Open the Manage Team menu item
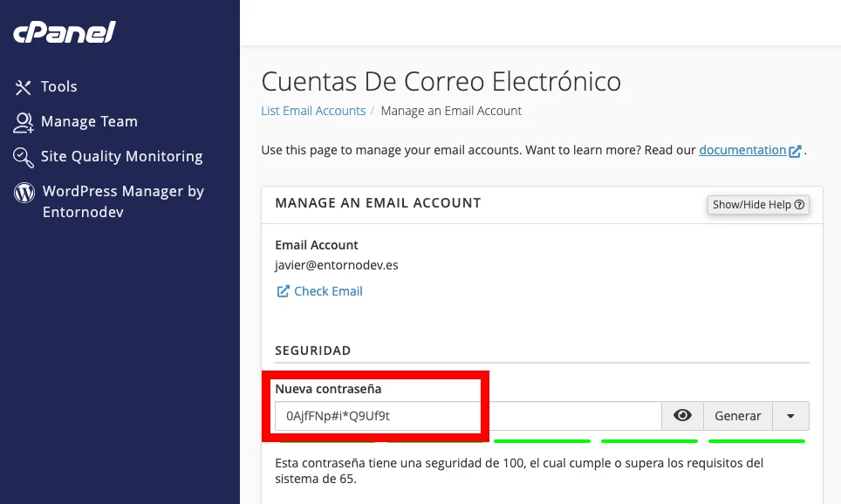Image resolution: width=841 pixels, height=504 pixels. pyautogui.click(x=89, y=122)
